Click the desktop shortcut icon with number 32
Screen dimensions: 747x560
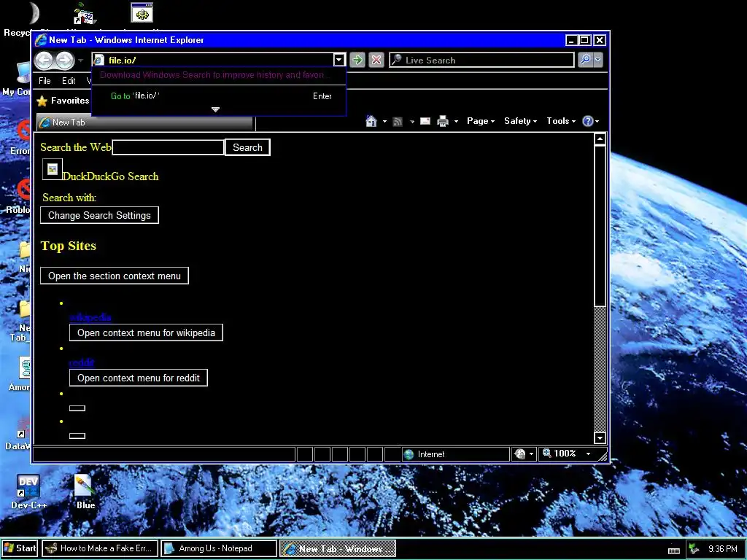click(85, 13)
